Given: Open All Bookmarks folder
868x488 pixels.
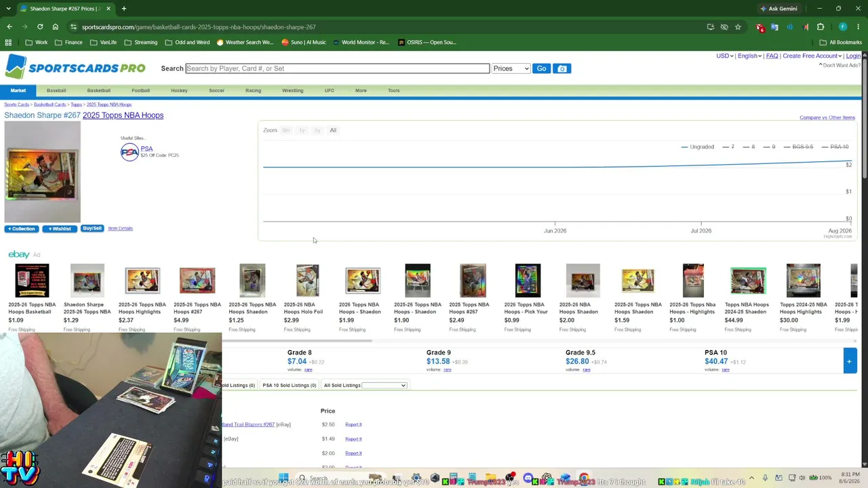Looking at the screenshot, I should coord(841,42).
